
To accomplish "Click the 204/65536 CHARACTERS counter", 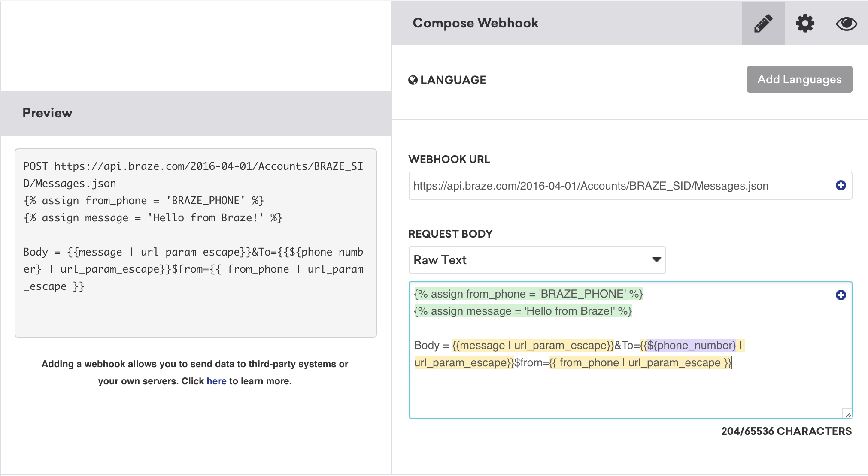I will point(786,431).
